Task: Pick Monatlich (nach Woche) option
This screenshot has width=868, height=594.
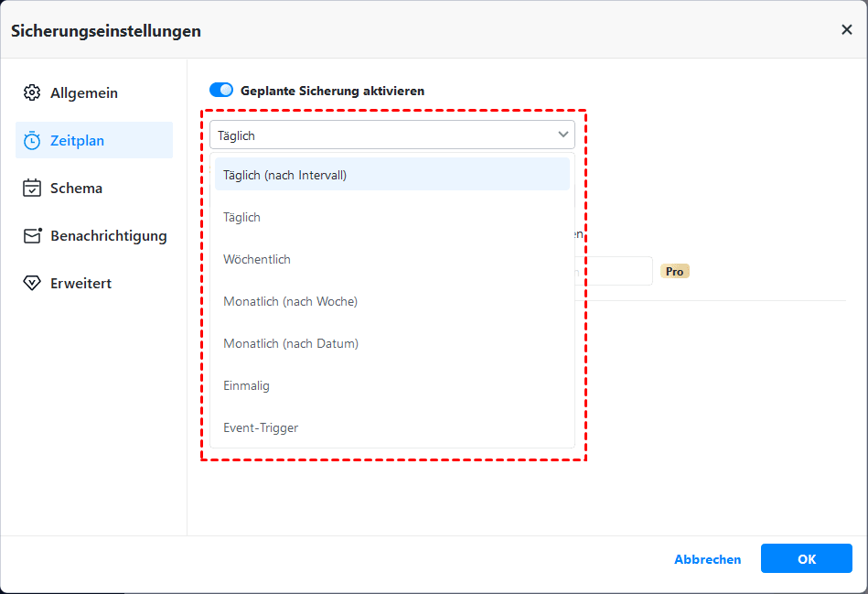Action: click(391, 301)
